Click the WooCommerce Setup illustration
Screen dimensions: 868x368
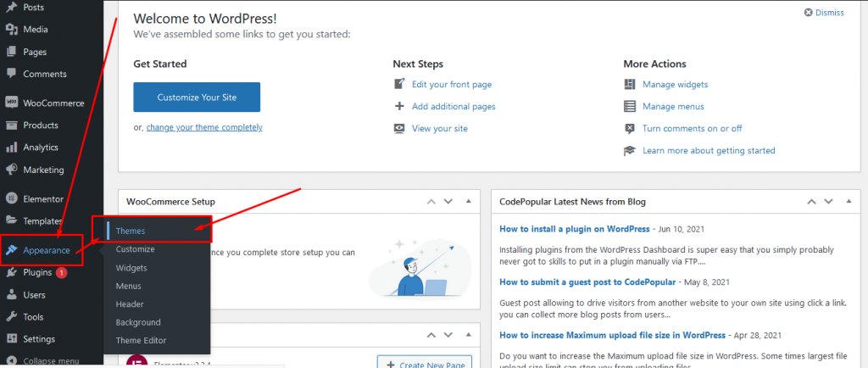419,268
